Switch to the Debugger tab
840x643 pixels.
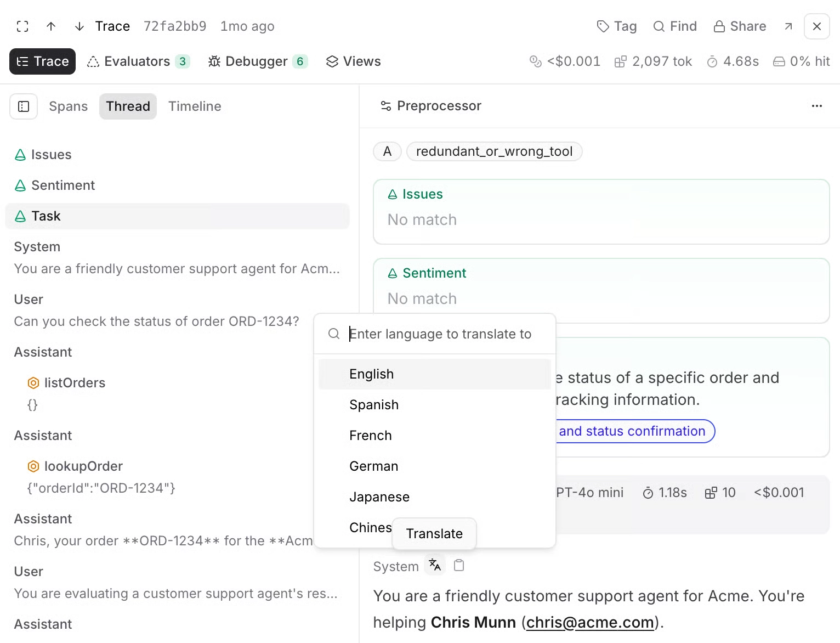tap(257, 61)
